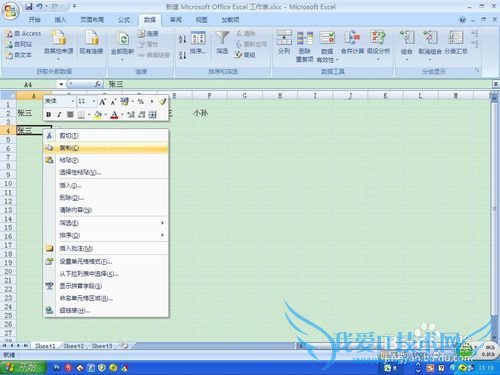
Task: Expand the Filter (筛选) submenu arrow
Action: (162, 223)
